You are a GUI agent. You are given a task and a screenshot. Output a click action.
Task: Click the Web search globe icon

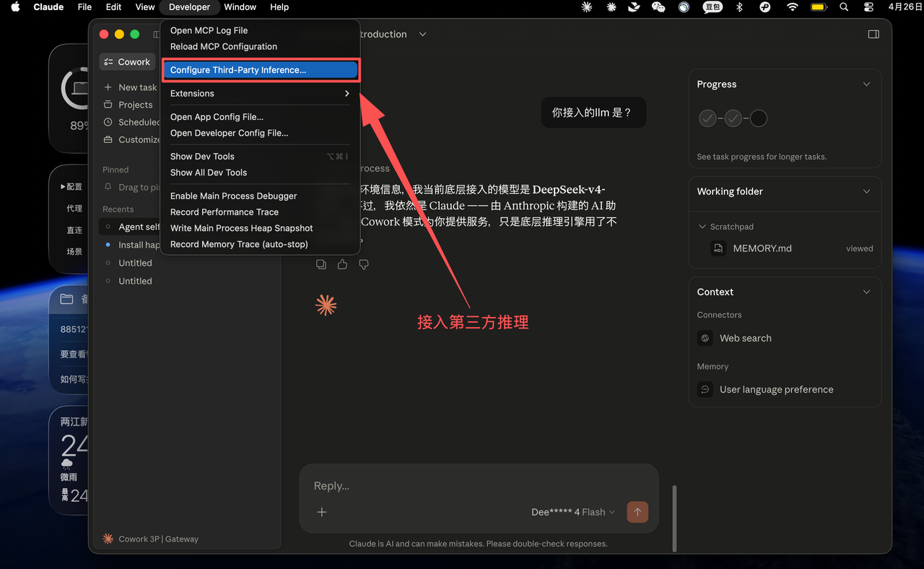[705, 338]
